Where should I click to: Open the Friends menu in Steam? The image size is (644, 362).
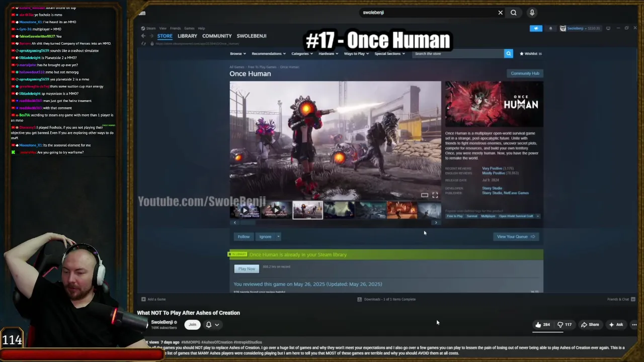[x=176, y=28]
